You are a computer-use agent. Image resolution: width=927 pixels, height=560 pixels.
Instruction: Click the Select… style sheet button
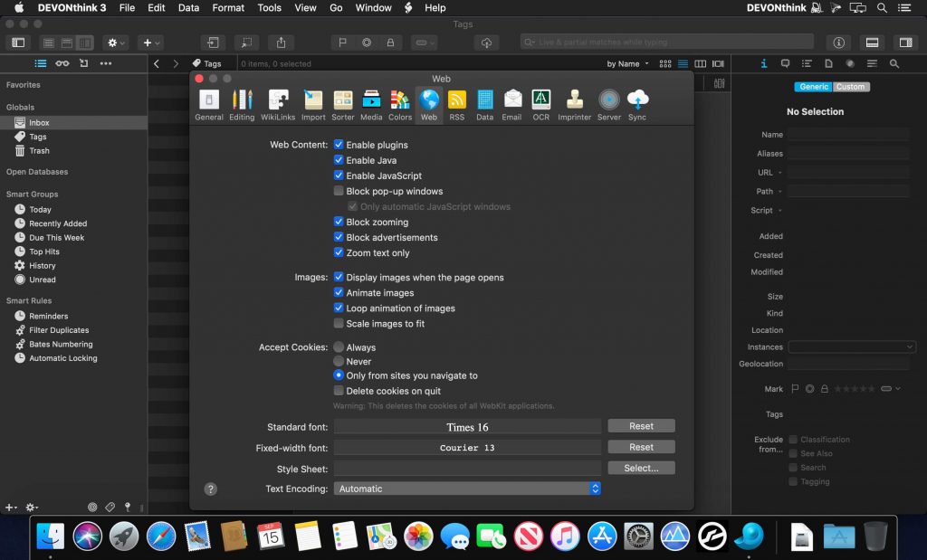[641, 468]
